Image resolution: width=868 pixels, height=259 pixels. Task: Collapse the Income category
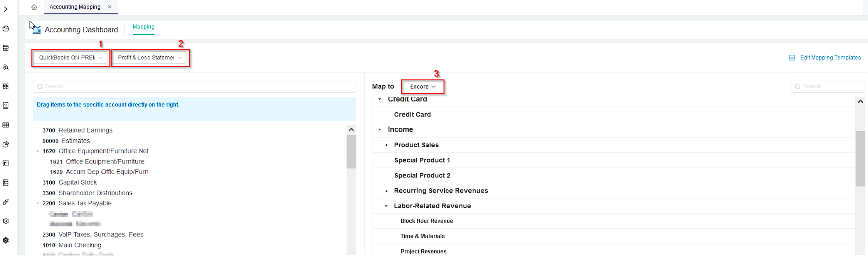380,130
